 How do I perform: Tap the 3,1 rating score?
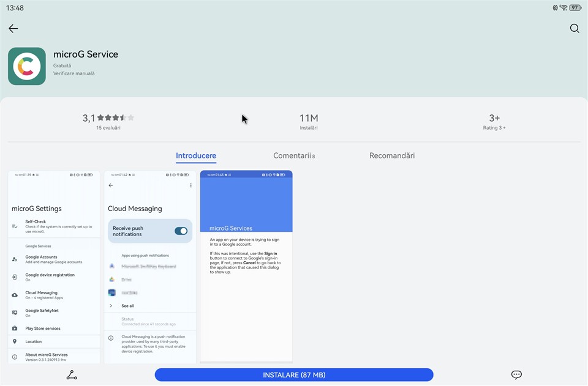89,119
